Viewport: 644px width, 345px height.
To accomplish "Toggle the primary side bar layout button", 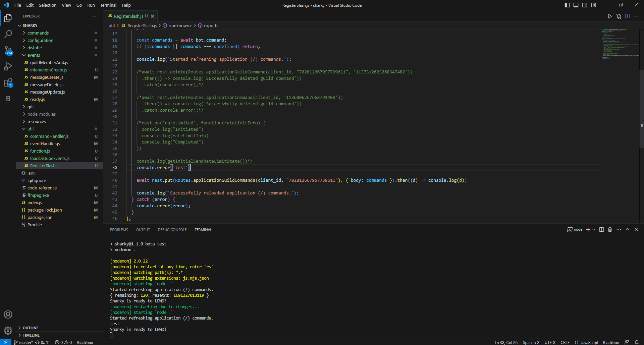I will click(567, 5).
